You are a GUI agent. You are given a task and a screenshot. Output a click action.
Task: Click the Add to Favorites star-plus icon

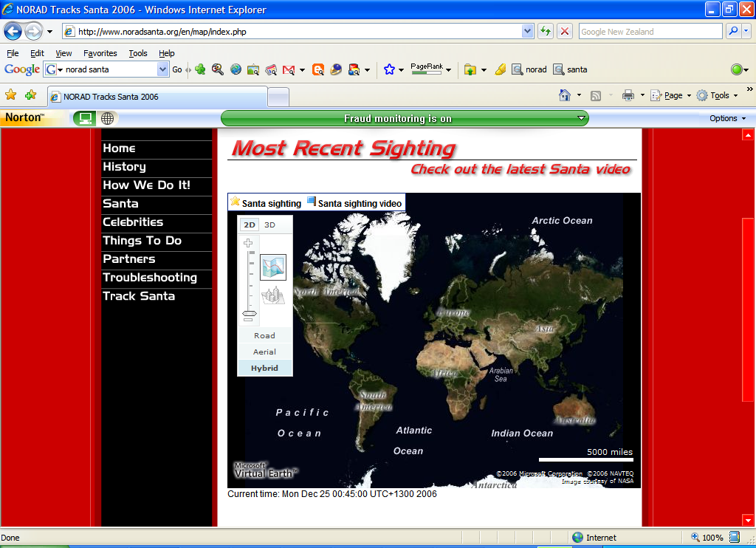(31, 95)
